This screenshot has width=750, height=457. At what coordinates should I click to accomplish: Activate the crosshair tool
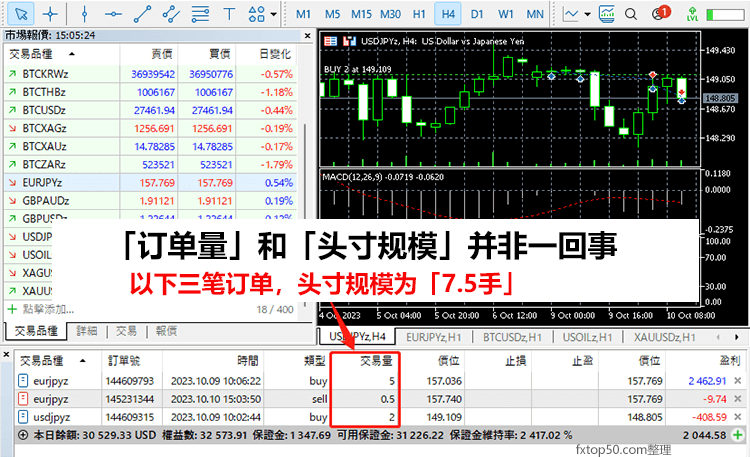tap(50, 14)
